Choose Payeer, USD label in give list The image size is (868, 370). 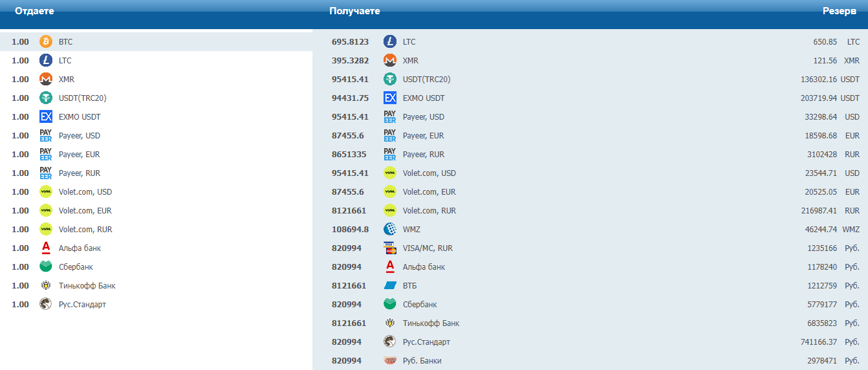click(80, 136)
